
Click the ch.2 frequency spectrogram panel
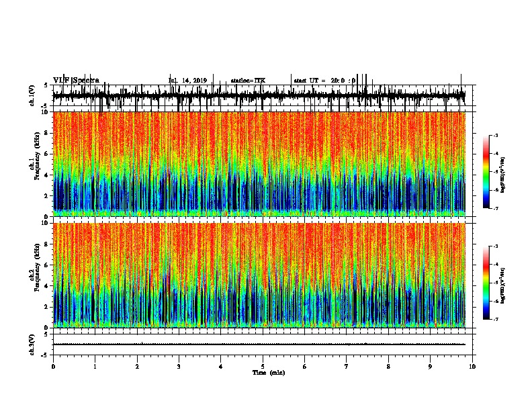(x=259, y=275)
